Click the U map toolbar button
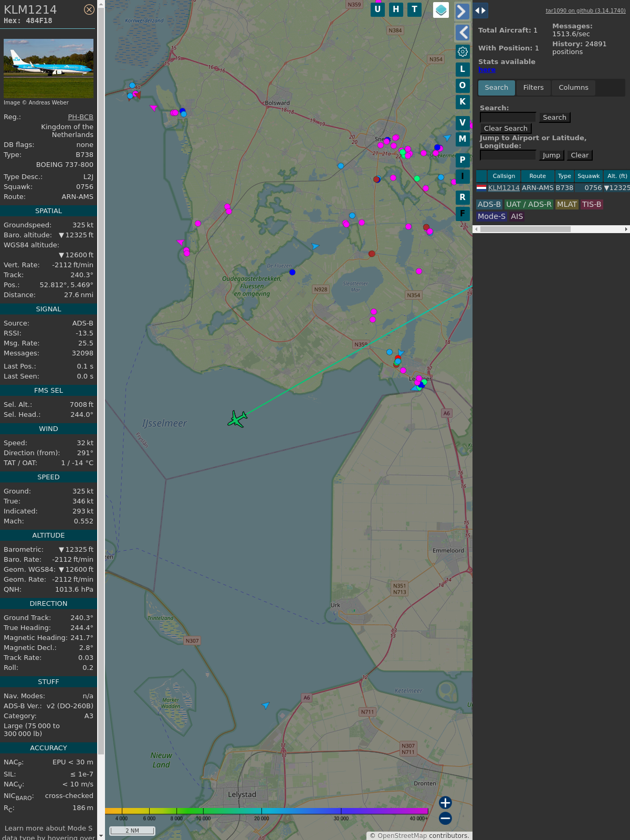This screenshot has width=630, height=840. (x=377, y=9)
